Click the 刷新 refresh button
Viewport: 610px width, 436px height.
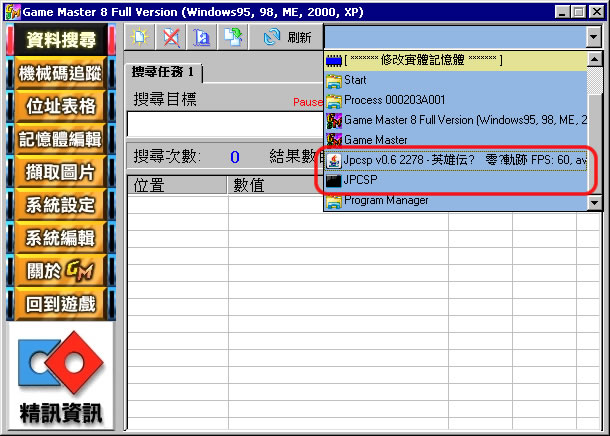click(x=287, y=37)
